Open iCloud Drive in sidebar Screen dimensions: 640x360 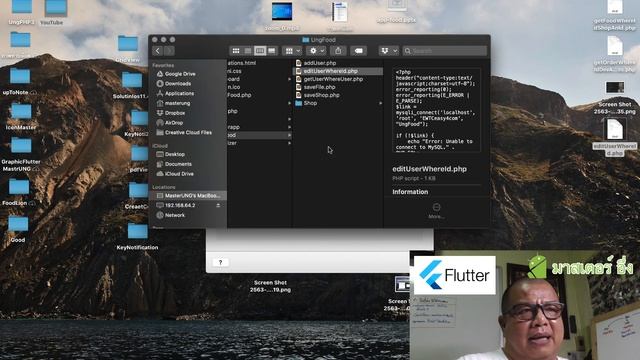tap(179, 174)
